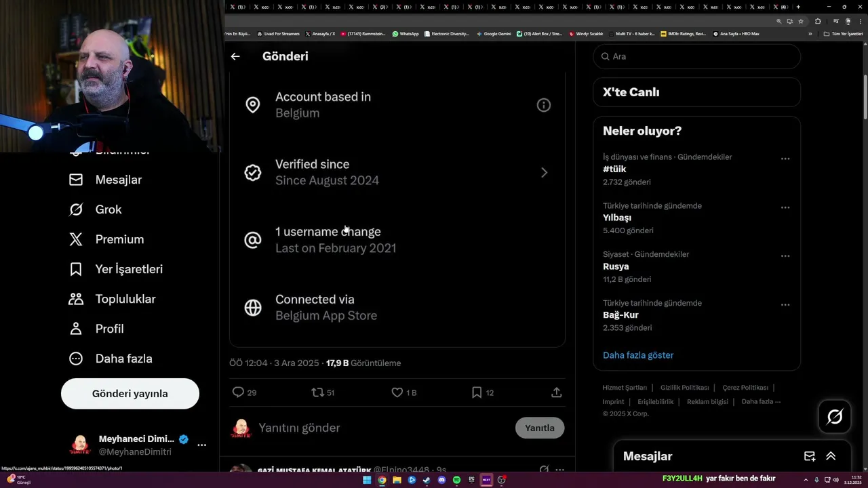Open the IMDb: Ratings bookmark
Image resolution: width=868 pixels, height=488 pixels.
pos(683,33)
